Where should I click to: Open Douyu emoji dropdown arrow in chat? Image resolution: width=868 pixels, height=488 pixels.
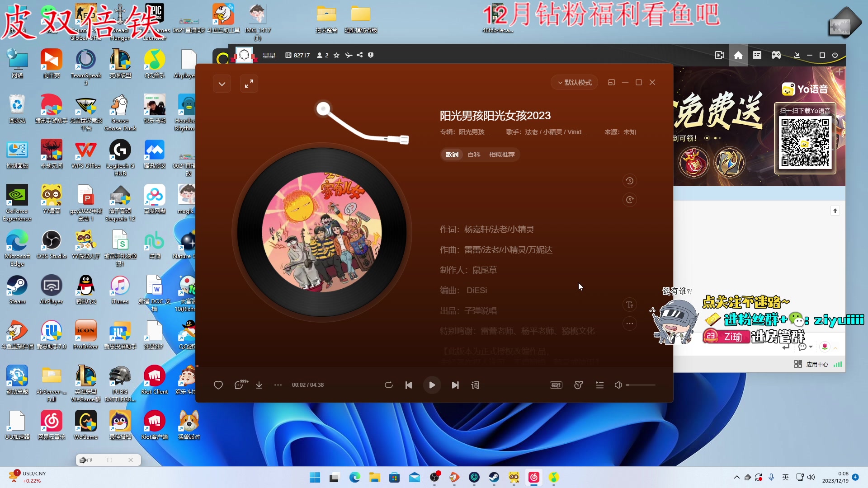pyautogui.click(x=811, y=347)
